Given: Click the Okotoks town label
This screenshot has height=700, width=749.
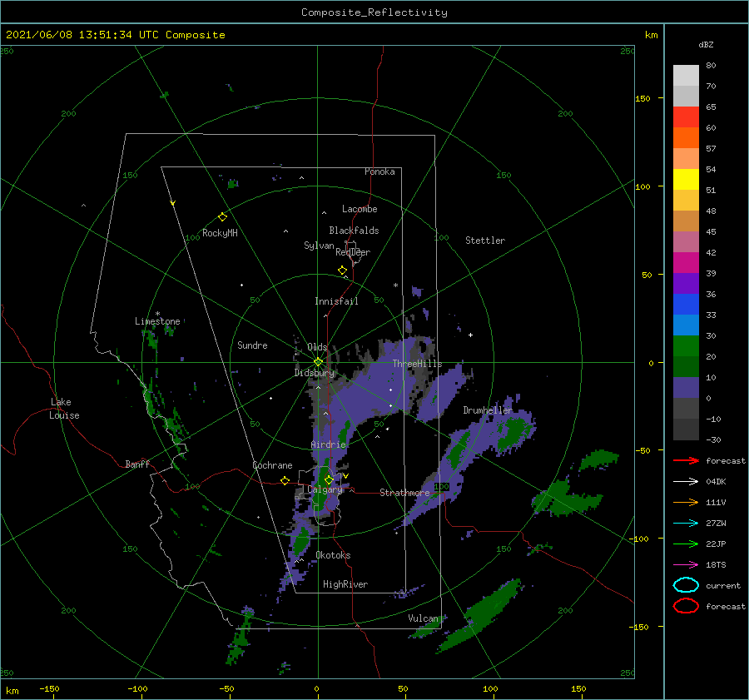Looking at the screenshot, I should (333, 554).
